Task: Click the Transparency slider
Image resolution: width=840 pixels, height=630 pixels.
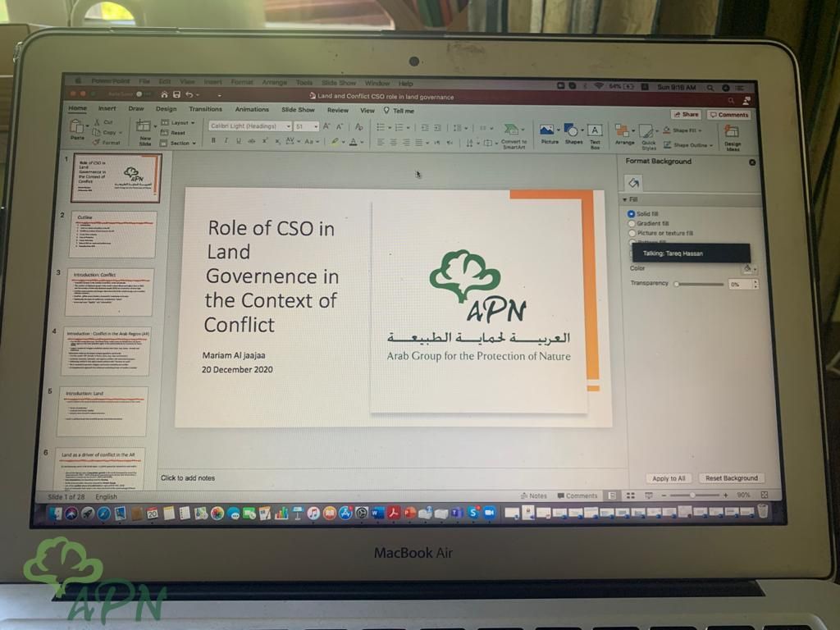Action: (x=700, y=284)
